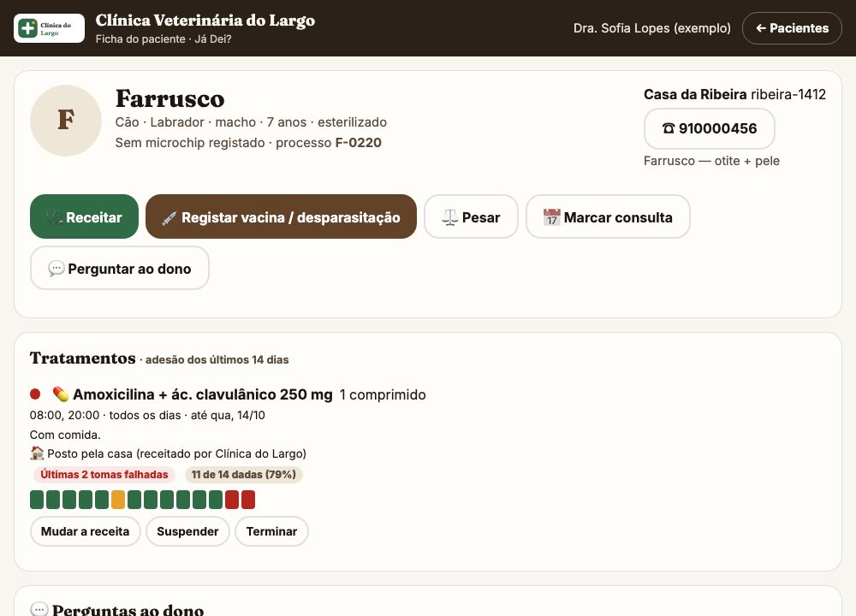Image resolution: width=856 pixels, height=616 pixels.
Task: Click the Últimas 2 tomas falhadas badge
Action: (x=104, y=475)
